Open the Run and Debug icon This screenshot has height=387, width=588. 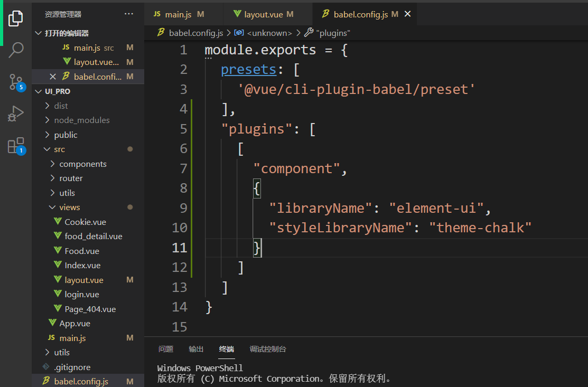click(x=16, y=114)
